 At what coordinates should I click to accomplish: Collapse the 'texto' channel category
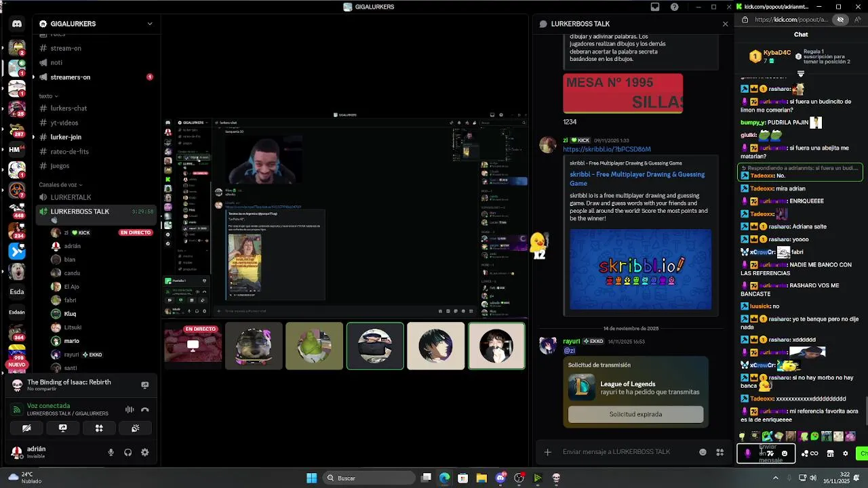click(x=47, y=96)
